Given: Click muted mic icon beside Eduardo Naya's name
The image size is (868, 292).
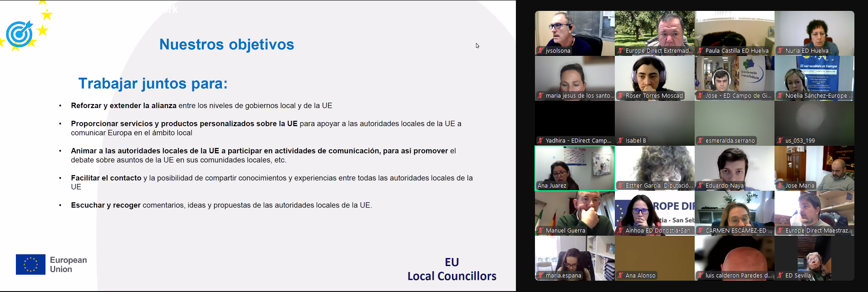Looking at the screenshot, I should coord(700,186).
